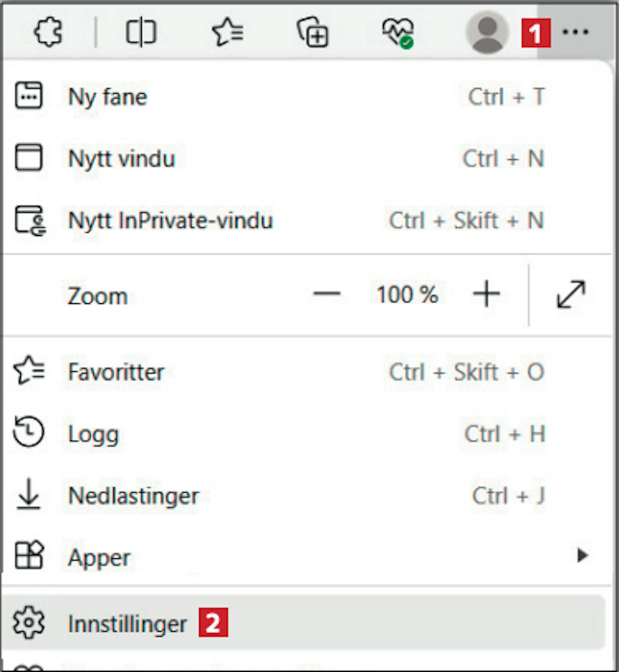Expand the Apper submenu arrow

[x=582, y=556]
